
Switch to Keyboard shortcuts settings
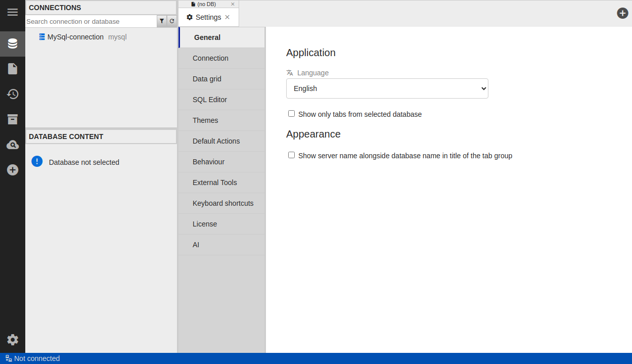223,203
